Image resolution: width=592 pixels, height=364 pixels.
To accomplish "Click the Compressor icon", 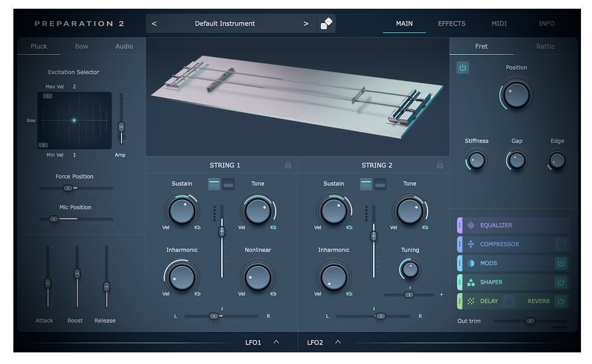I will [x=471, y=244].
